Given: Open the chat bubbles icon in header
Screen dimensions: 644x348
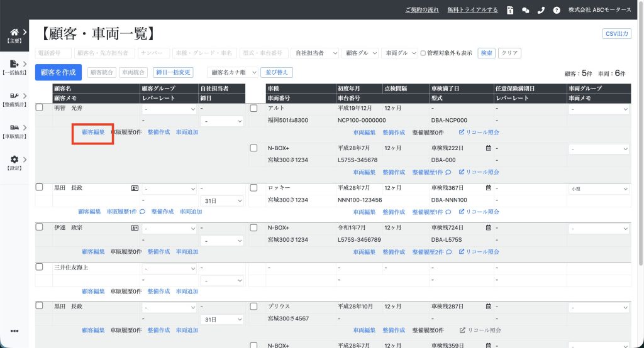Looking at the screenshot, I should click(526, 10).
